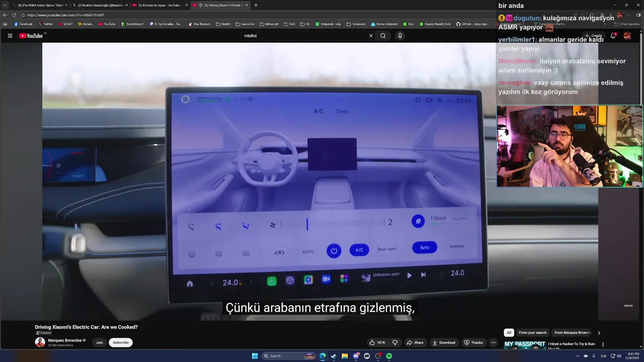Open the Windows Start menu
Viewport: 644px width, 362px height.
pyautogui.click(x=255, y=356)
